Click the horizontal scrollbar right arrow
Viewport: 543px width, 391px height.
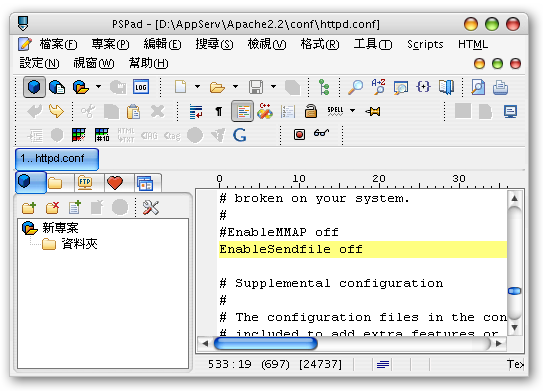point(499,344)
